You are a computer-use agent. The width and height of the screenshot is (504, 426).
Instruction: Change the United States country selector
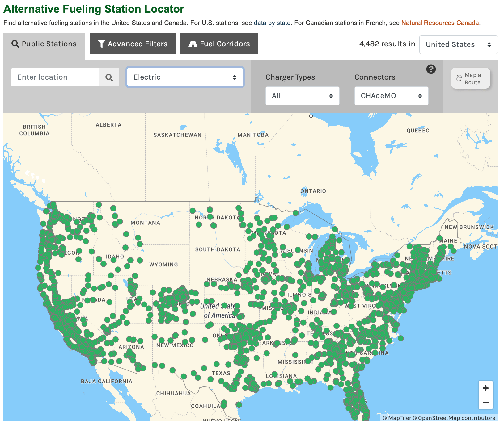click(458, 44)
